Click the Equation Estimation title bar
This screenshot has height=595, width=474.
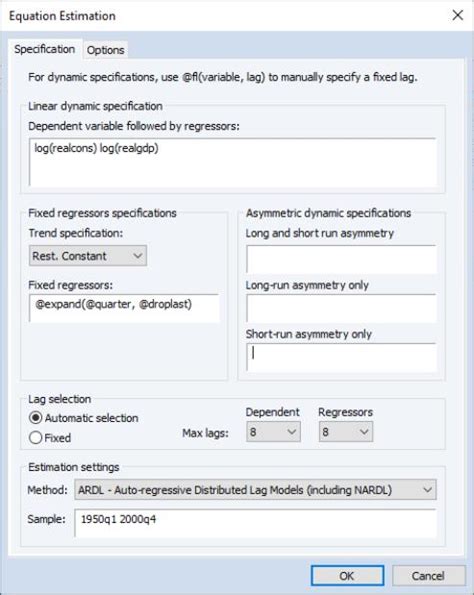coord(224,16)
